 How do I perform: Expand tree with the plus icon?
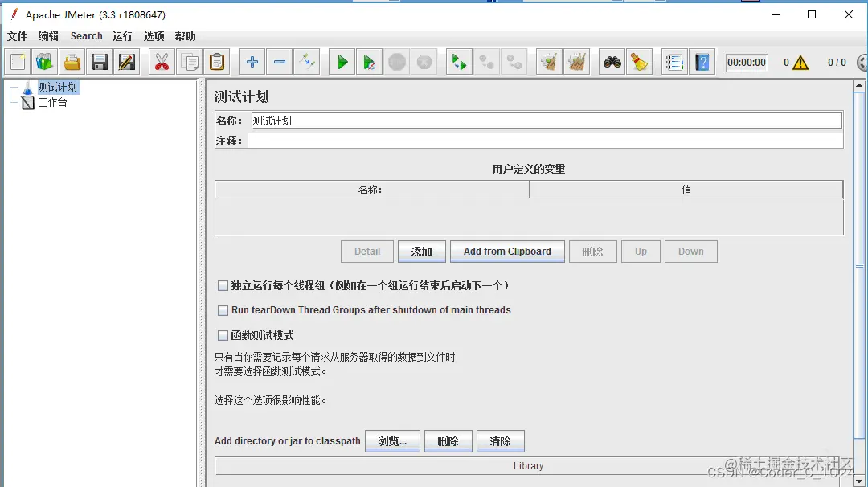click(x=252, y=62)
